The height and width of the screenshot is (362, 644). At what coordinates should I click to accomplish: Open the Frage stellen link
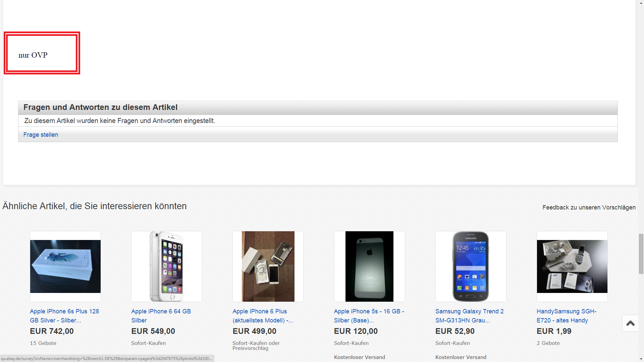pyautogui.click(x=41, y=135)
